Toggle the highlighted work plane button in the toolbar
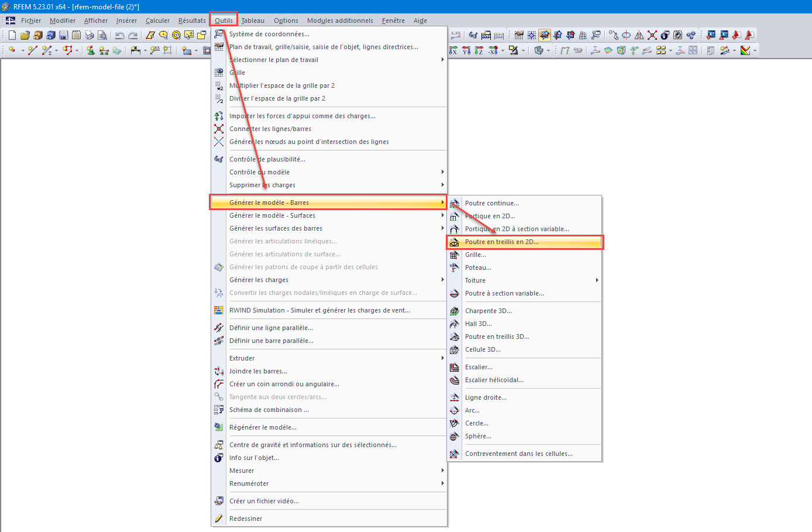 pos(545,35)
